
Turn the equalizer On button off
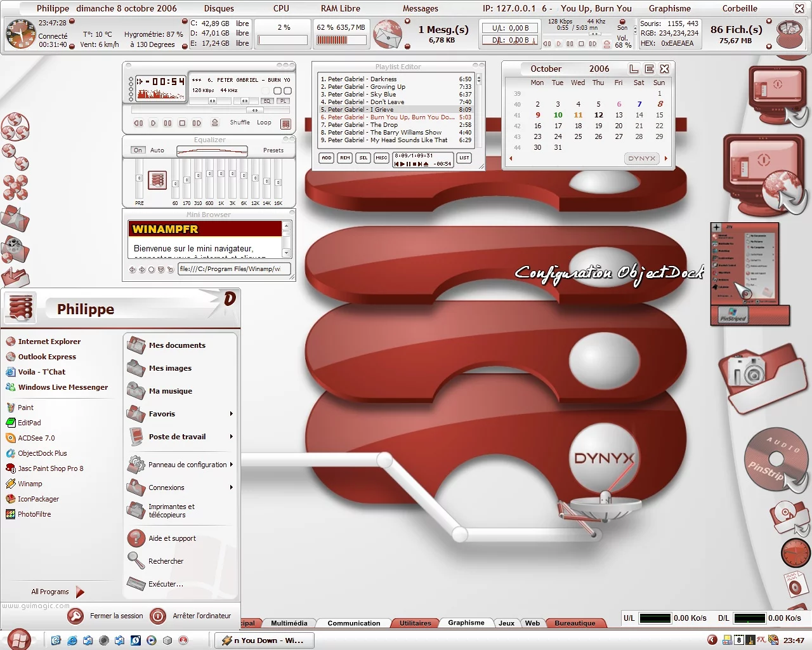click(x=138, y=150)
